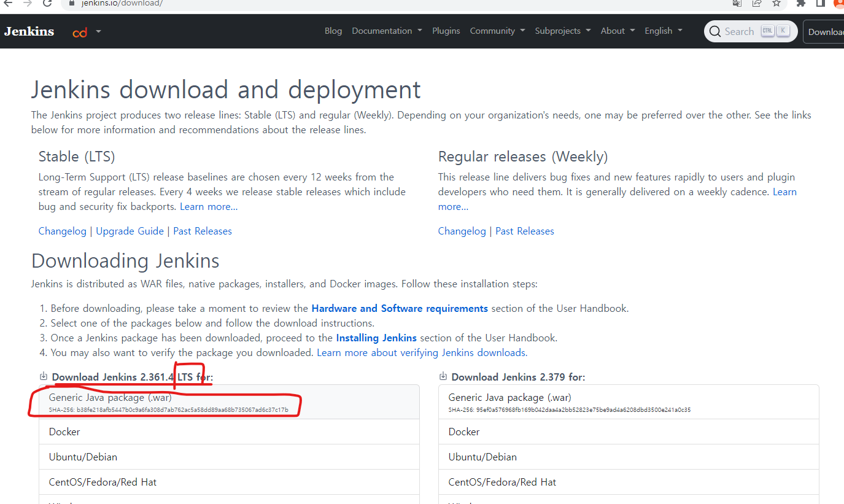
Task: Download LTS Generic Java package (.war)
Action: pos(230,402)
